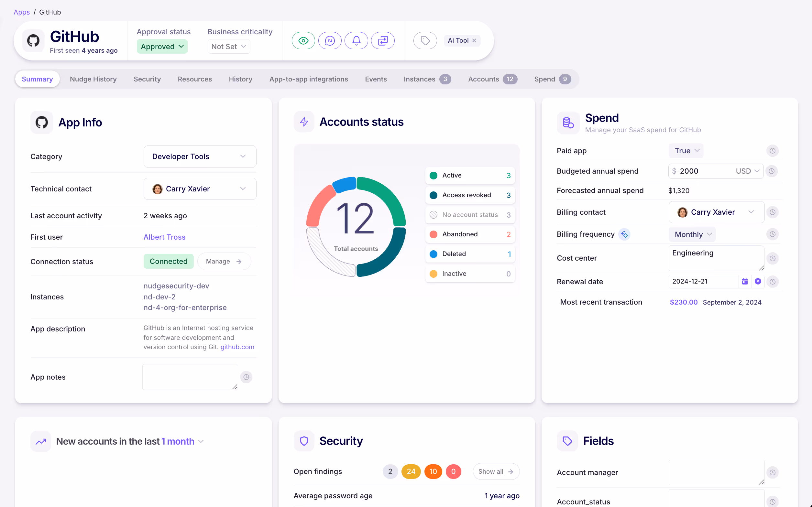The height and width of the screenshot is (507, 812).
Task: Click the history clock next to Paid app
Action: [x=772, y=151]
